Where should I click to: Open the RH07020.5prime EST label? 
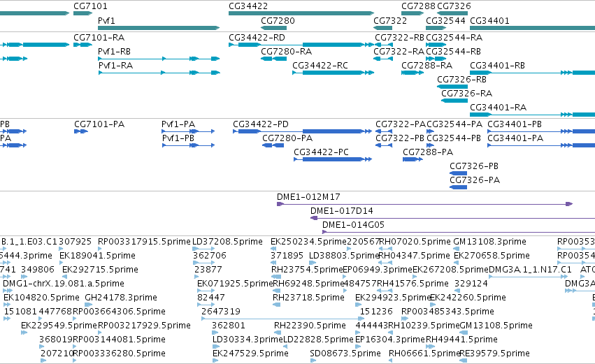pyautogui.click(x=415, y=242)
